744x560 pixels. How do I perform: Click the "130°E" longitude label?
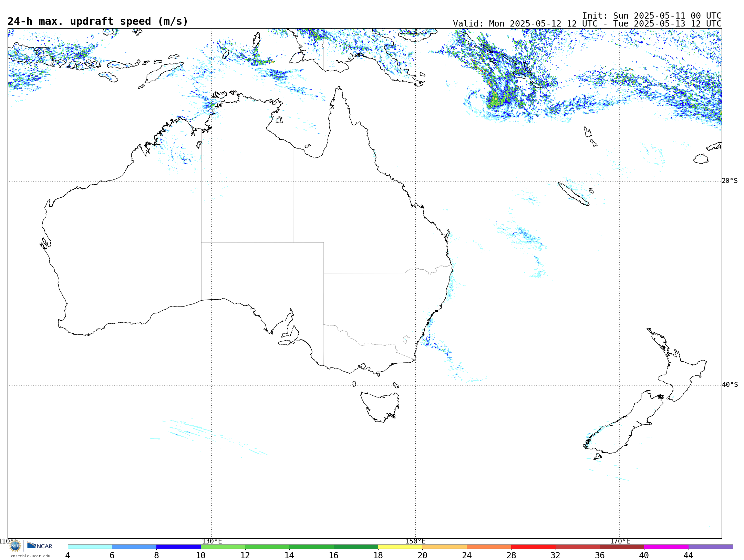[212, 541]
